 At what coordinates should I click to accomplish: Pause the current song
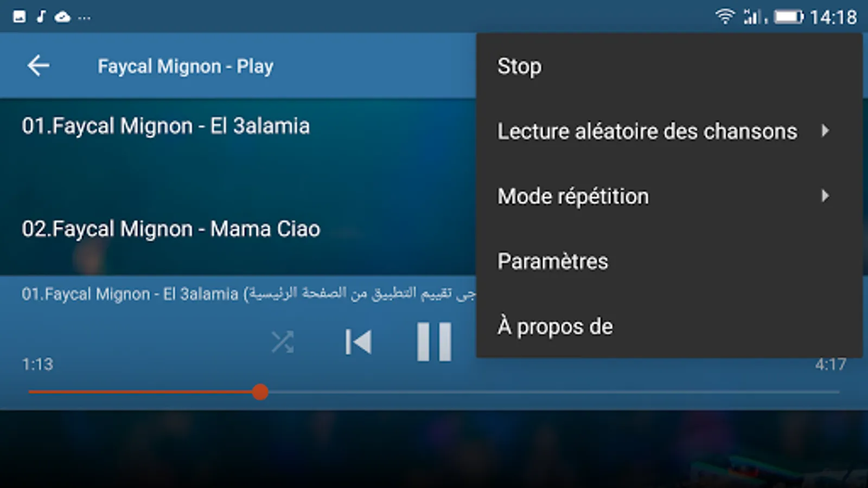[x=434, y=342]
